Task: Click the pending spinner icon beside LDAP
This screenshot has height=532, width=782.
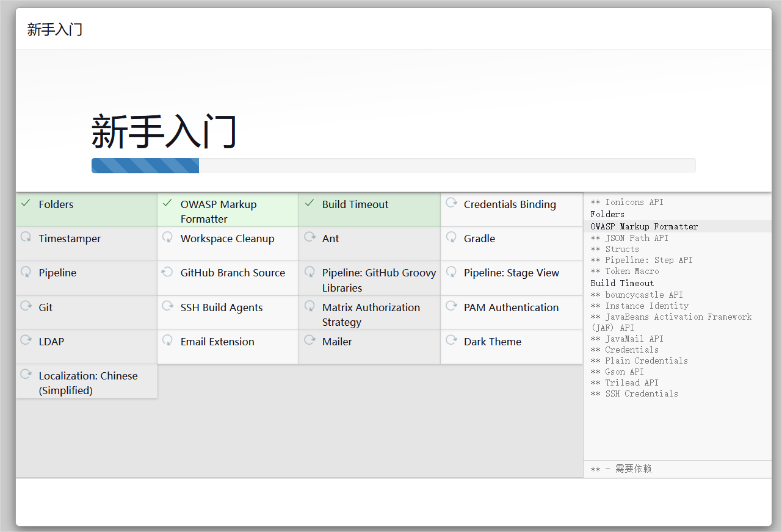Action: click(26, 340)
